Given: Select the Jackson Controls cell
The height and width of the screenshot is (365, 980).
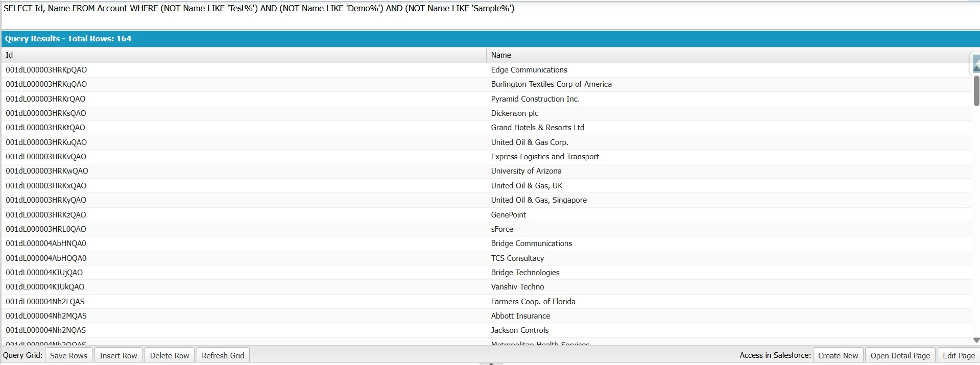Looking at the screenshot, I should click(729, 330).
